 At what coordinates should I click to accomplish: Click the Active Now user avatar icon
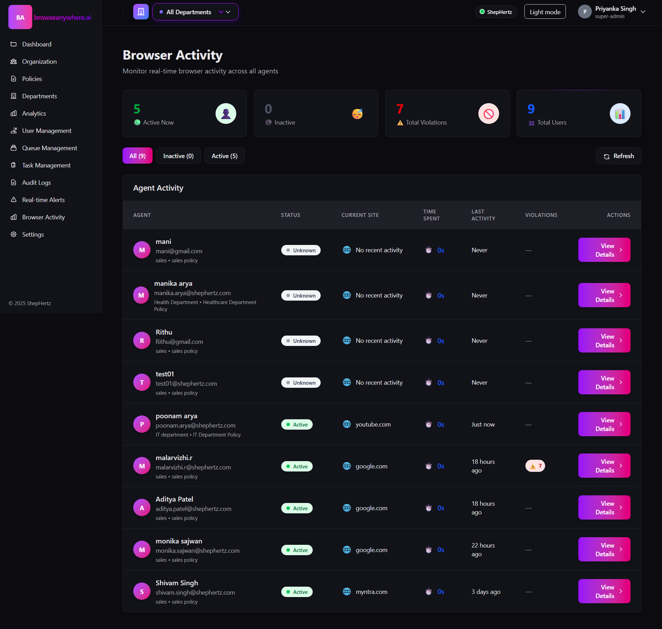click(x=226, y=114)
